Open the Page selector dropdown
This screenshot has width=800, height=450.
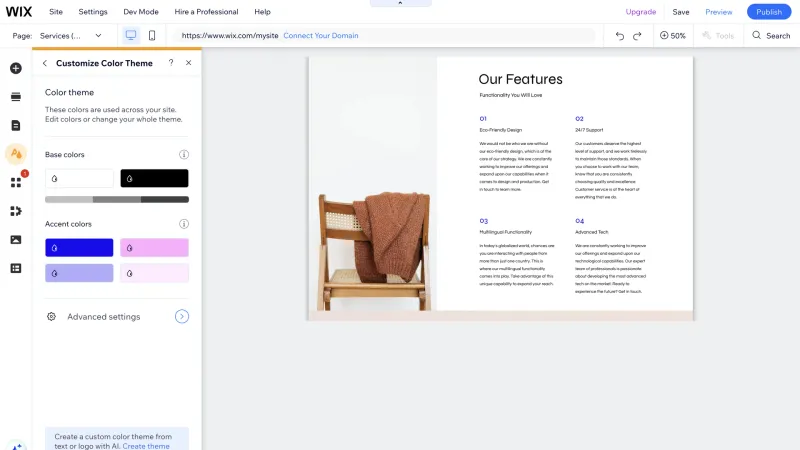click(71, 36)
